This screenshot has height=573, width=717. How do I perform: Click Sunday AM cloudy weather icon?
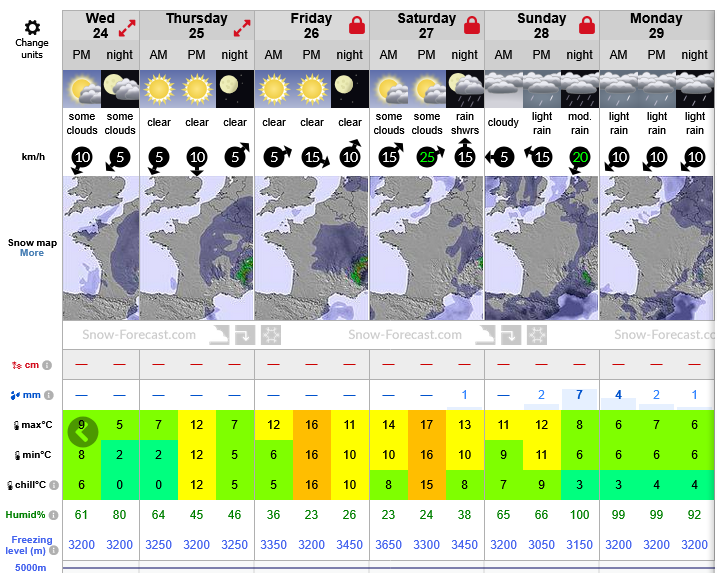[503, 89]
